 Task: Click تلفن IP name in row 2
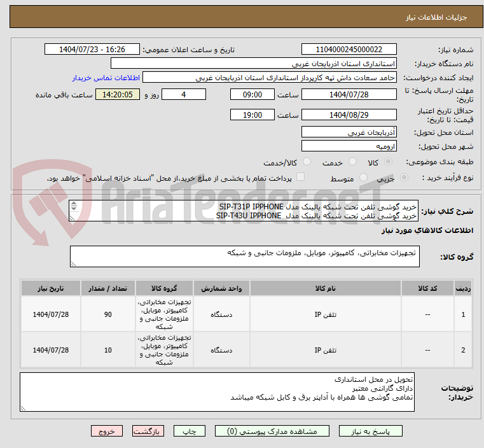pyautogui.click(x=326, y=350)
